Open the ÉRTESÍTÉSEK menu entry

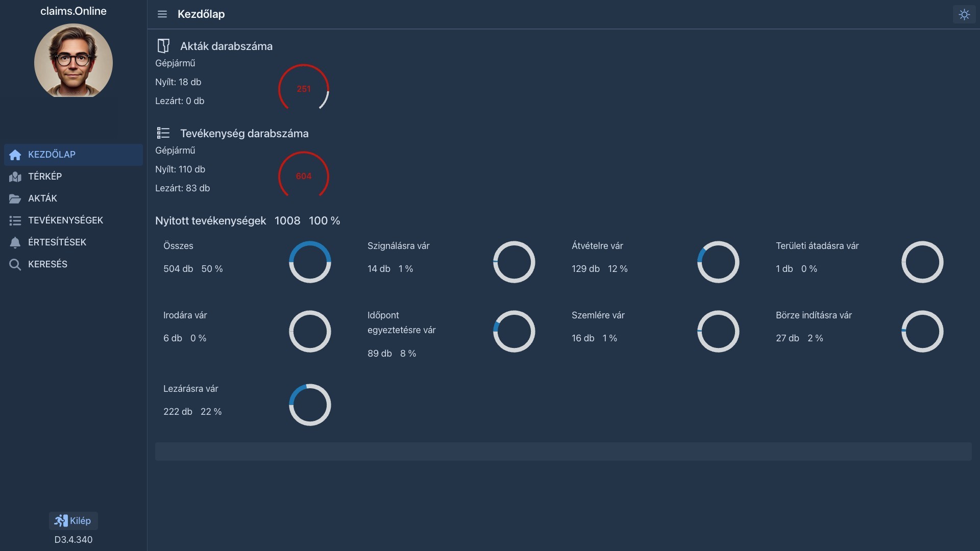[x=57, y=242]
